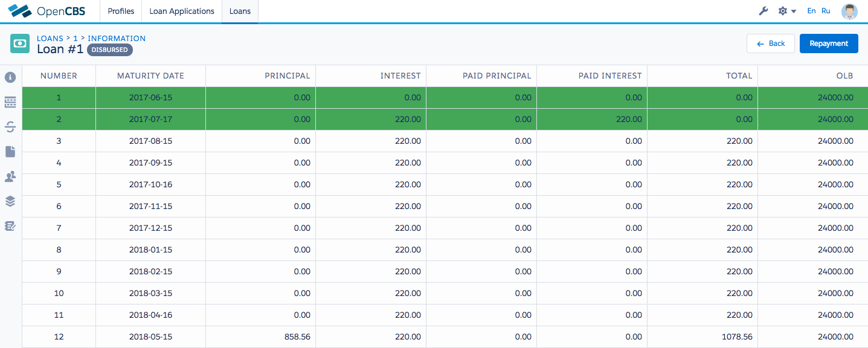Switch language to Ru
This screenshot has height=348, width=868.
826,11
